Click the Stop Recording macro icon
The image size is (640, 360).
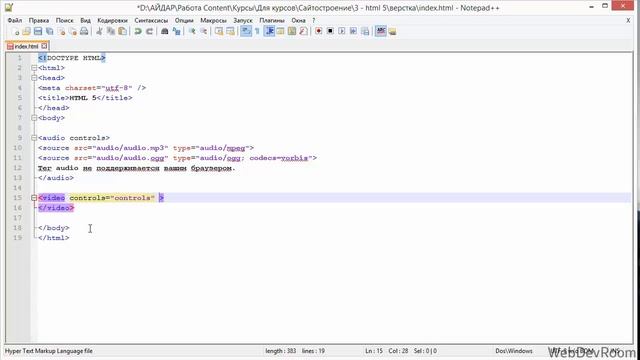coord(330,31)
